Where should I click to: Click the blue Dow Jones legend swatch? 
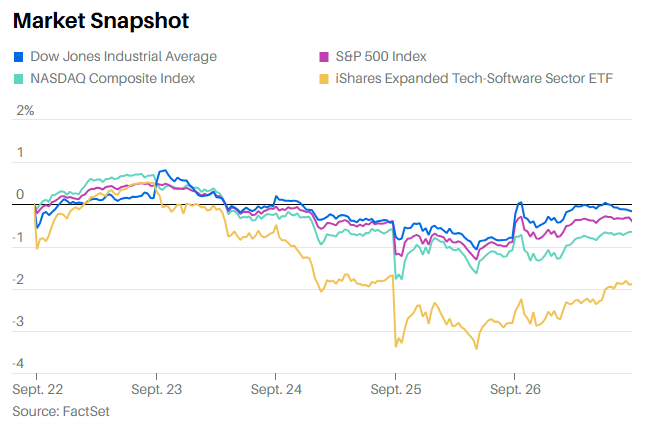pos(19,57)
